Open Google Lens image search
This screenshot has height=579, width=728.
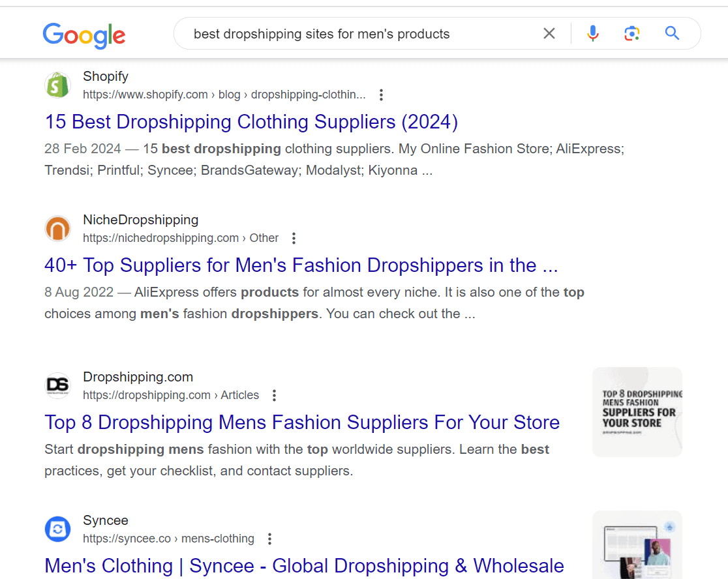pos(632,33)
